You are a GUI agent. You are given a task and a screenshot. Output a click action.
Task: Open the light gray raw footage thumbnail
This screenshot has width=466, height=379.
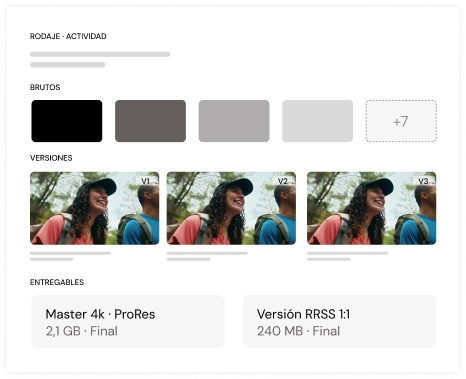[x=317, y=121]
